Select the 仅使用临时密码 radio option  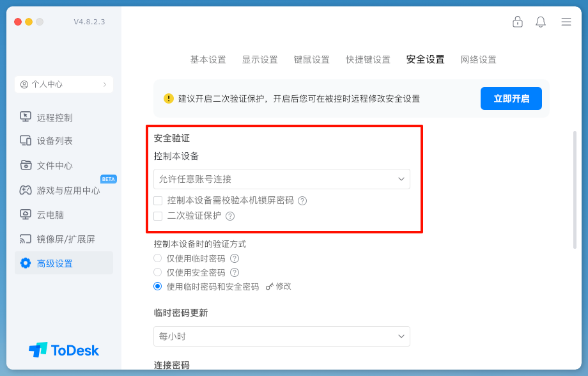click(158, 258)
